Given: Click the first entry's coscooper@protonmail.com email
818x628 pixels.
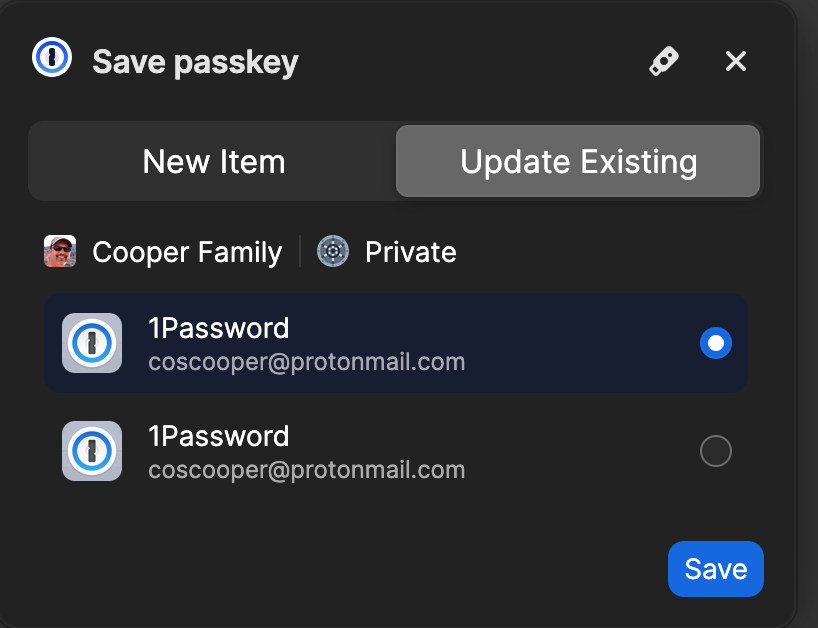Looking at the screenshot, I should point(306,361).
